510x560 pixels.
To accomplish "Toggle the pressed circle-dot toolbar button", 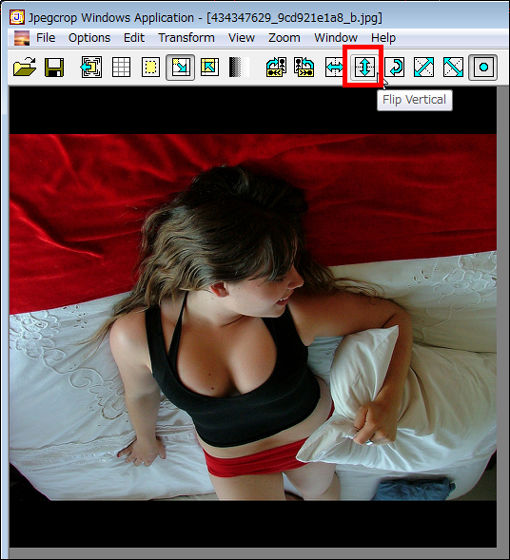I will tap(483, 67).
